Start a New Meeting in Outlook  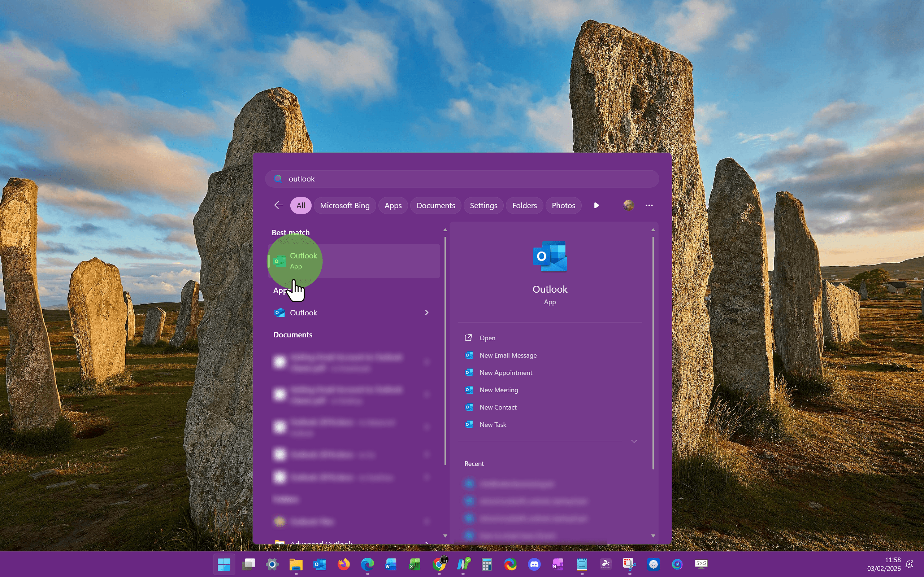pos(499,390)
